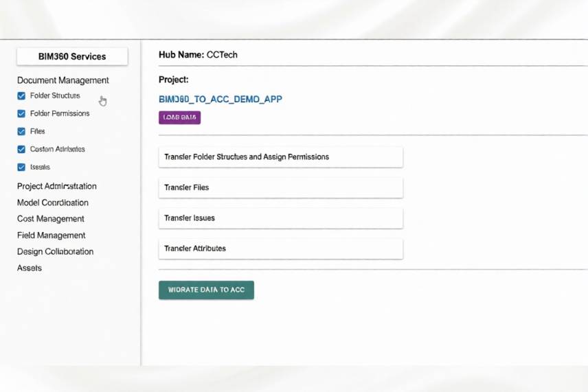Select Project Administration in sidebar
588x392 pixels.
tap(56, 186)
